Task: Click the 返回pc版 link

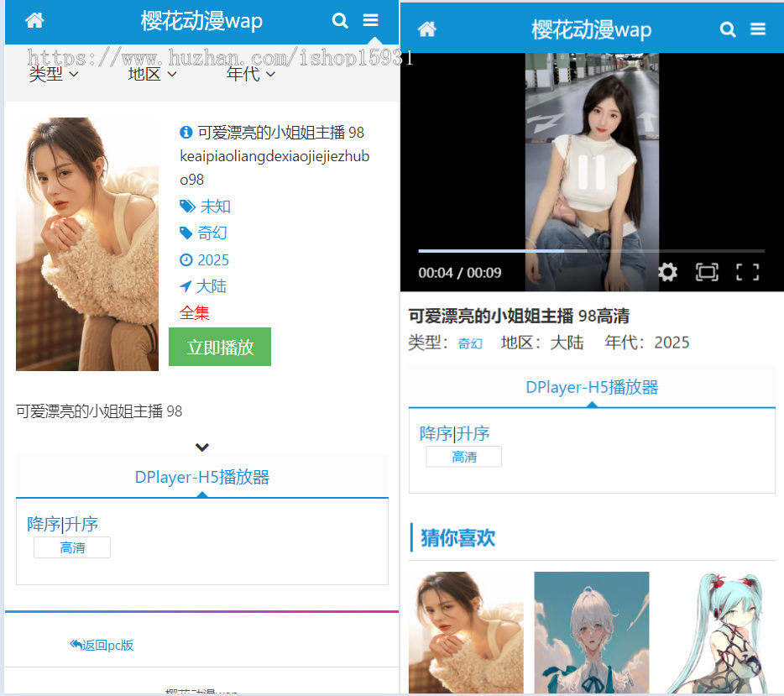Action: pyautogui.click(x=102, y=645)
